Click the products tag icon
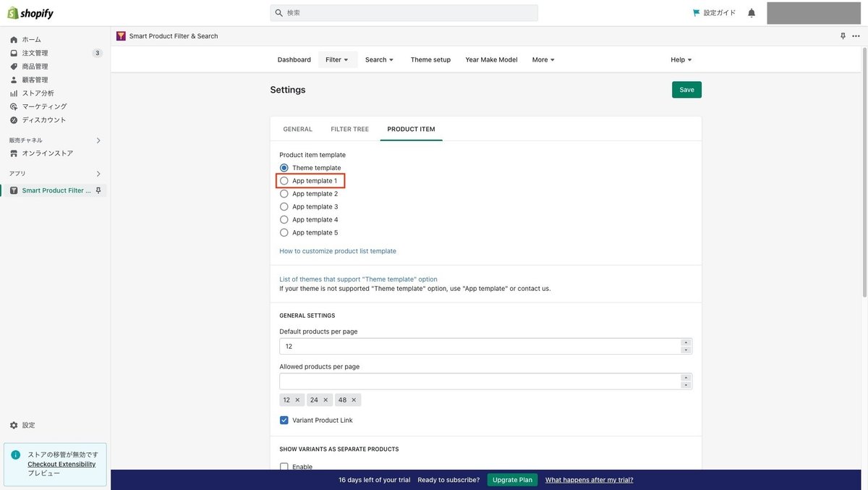The image size is (868, 490). coord(14,67)
